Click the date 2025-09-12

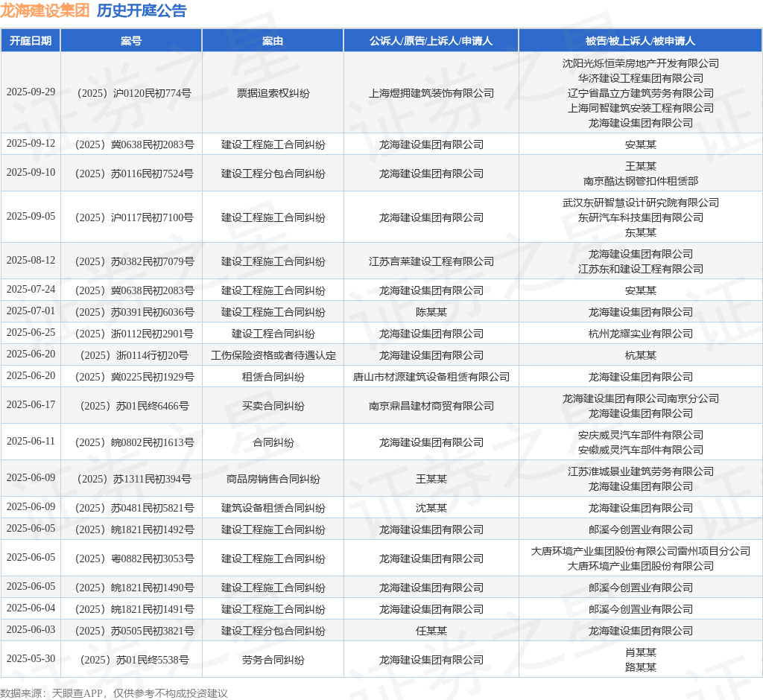coord(31,144)
